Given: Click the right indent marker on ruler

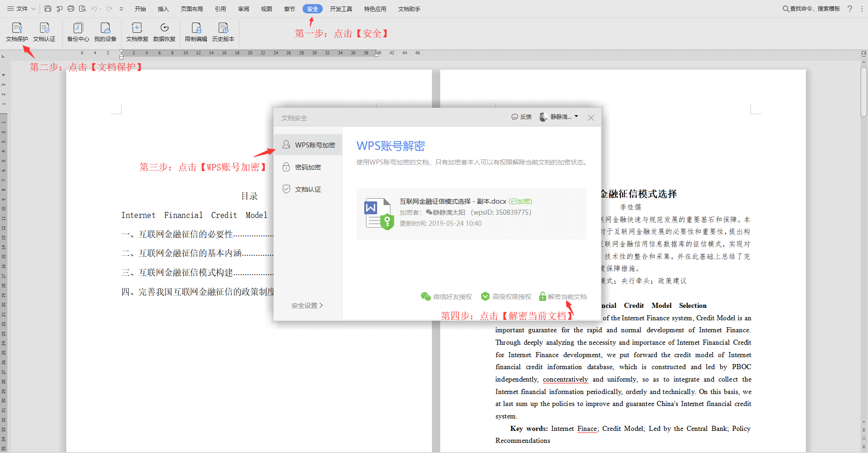Looking at the screenshot, I should [377, 54].
